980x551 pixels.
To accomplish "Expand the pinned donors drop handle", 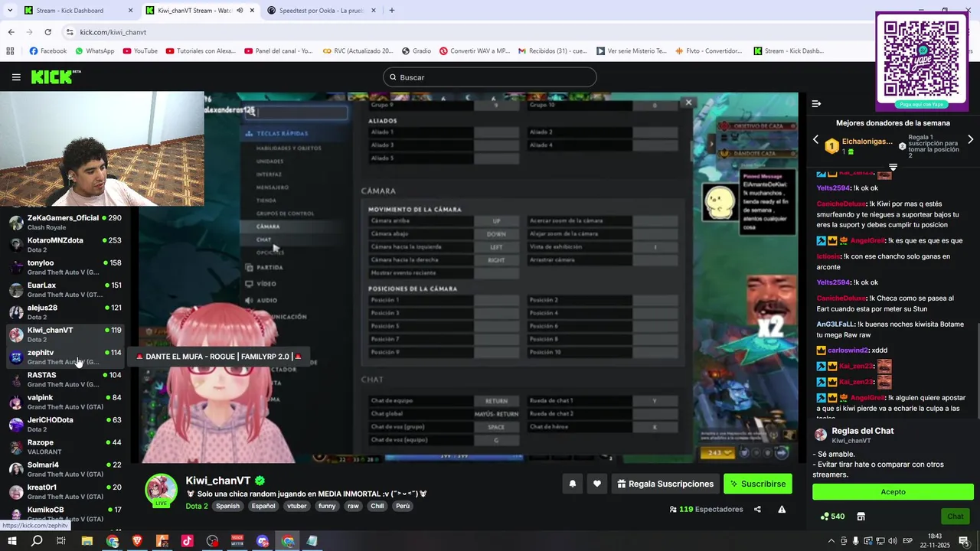I will [x=893, y=166].
